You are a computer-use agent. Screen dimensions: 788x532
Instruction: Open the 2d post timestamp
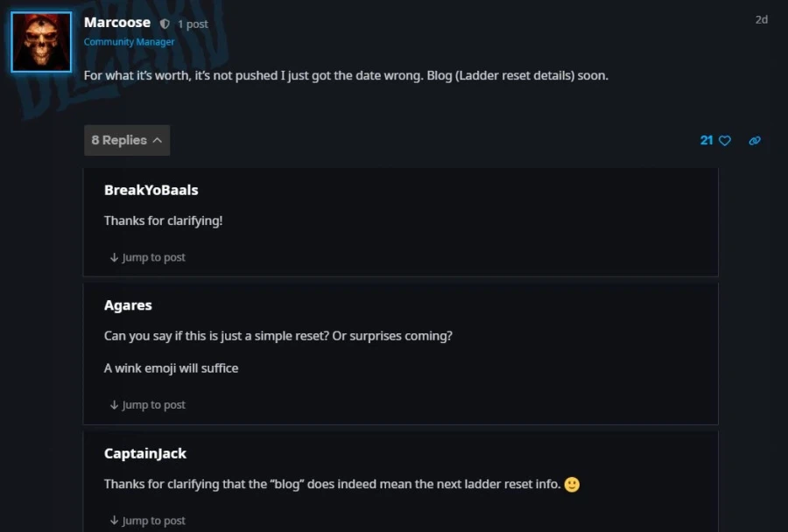pyautogui.click(x=761, y=19)
